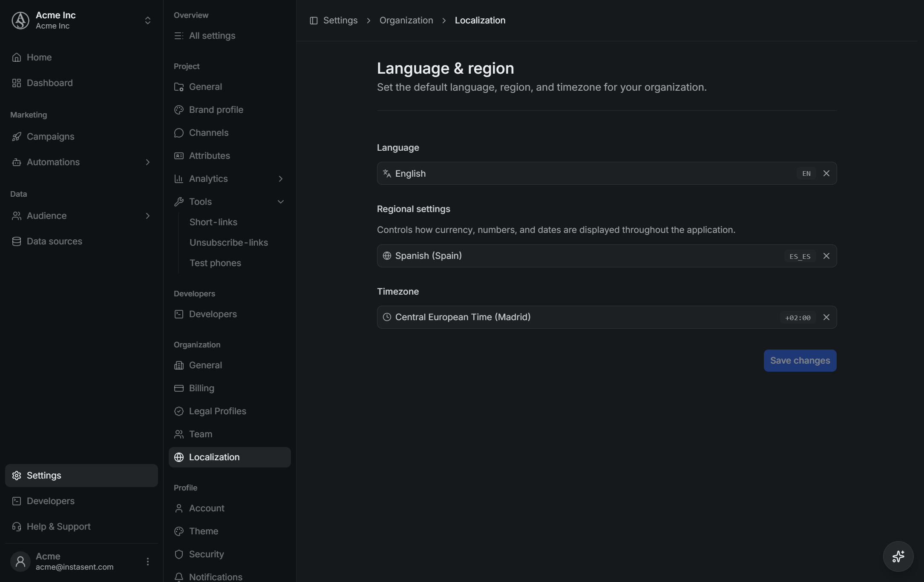Open Security via the shield icon
Viewport: 924px width, 582px height.
click(179, 554)
